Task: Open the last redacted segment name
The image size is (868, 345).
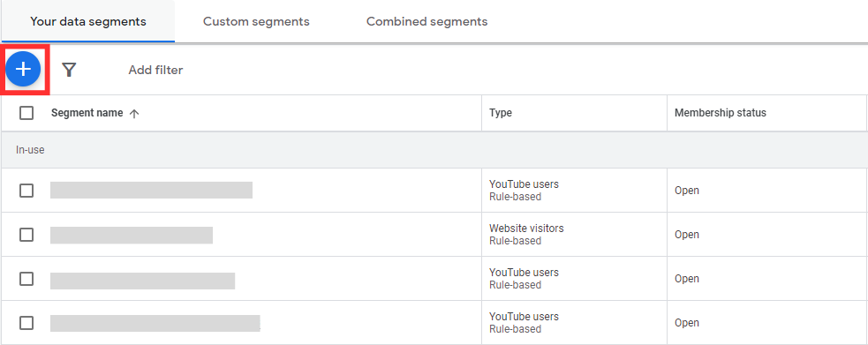Action: click(x=155, y=324)
